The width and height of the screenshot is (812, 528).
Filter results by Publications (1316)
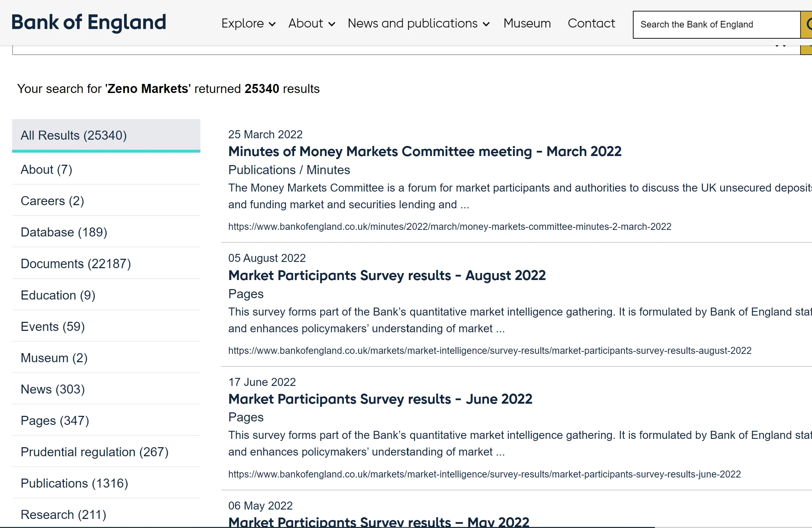click(106, 483)
